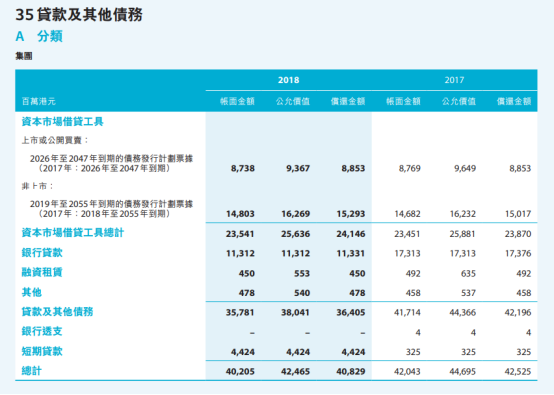Click the 貸款及其他債務 subtotal row label
The image size is (554, 395).
(57, 312)
